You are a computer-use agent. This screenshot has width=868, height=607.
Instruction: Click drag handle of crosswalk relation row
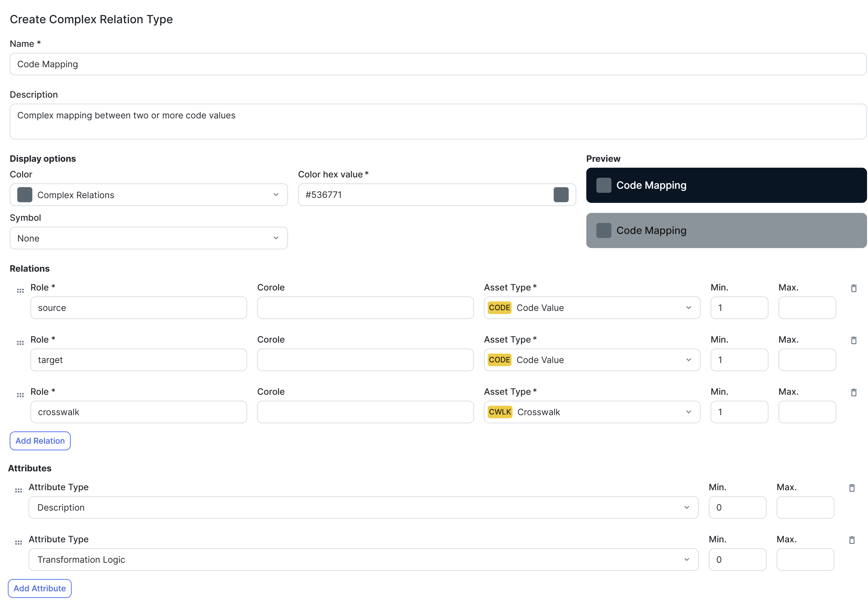20,395
